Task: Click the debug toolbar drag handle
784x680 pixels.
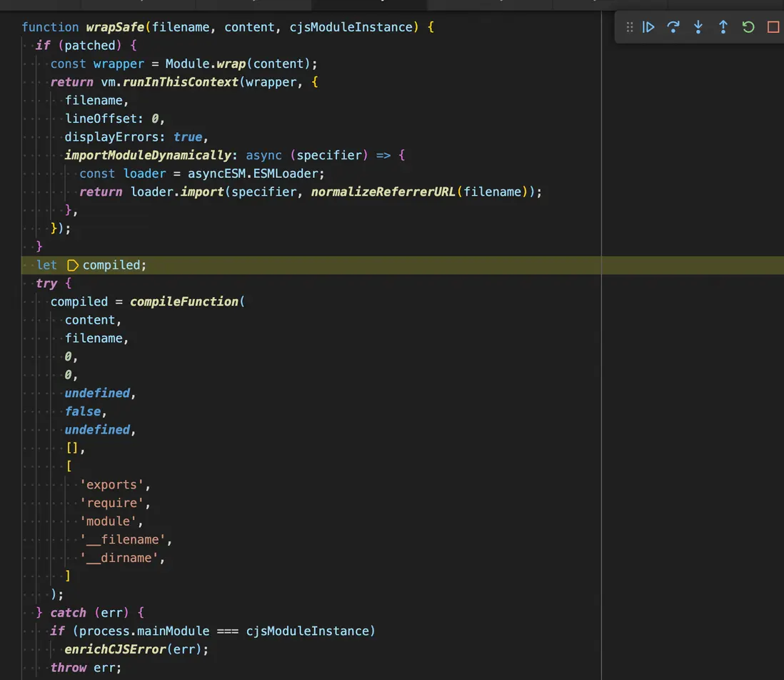Action: (x=629, y=27)
